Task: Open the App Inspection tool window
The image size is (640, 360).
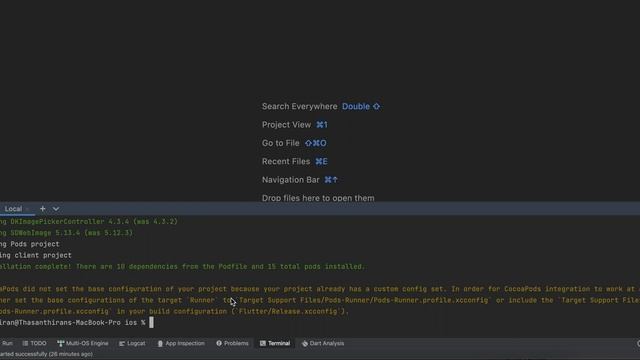Action: (181, 343)
